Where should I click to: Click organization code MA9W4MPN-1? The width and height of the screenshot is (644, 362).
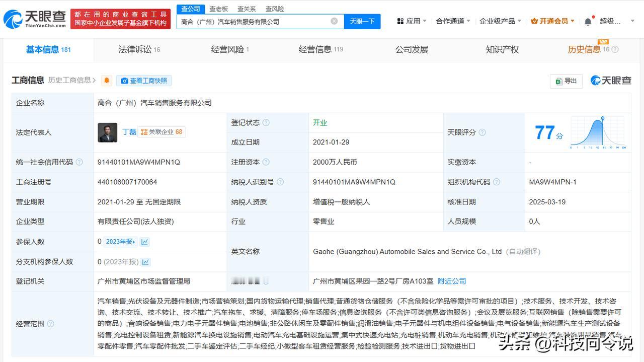(553, 182)
